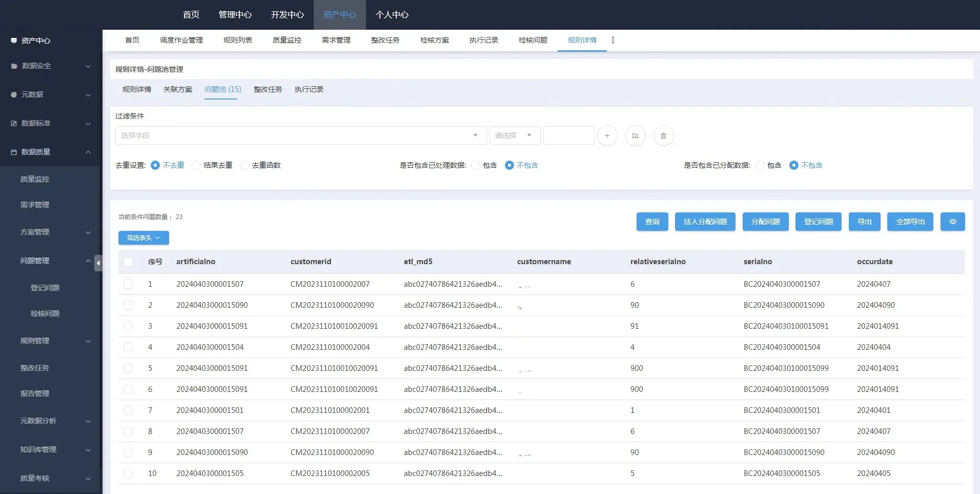Screen dimensions: 980x494
Task: Click the folder icon in filter row
Action: (x=635, y=136)
